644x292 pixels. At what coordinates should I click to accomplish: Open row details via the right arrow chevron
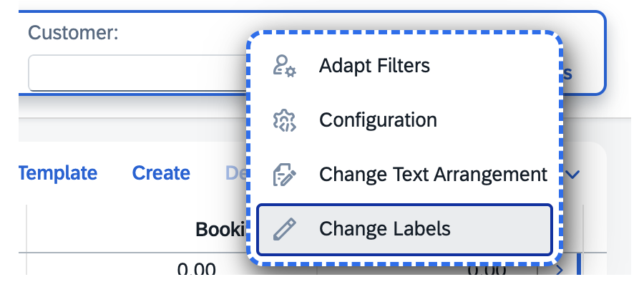(x=560, y=270)
